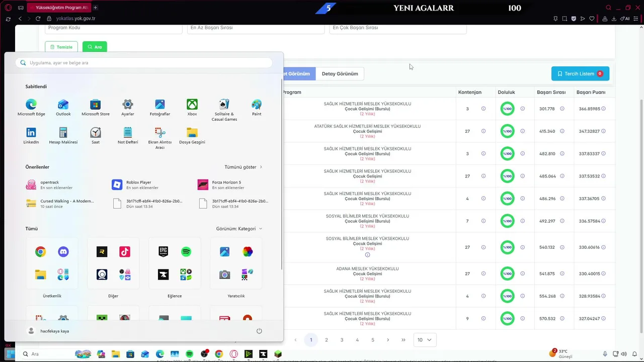Launch Outlook from the pinned apps
The image size is (644, 362).
(x=63, y=108)
